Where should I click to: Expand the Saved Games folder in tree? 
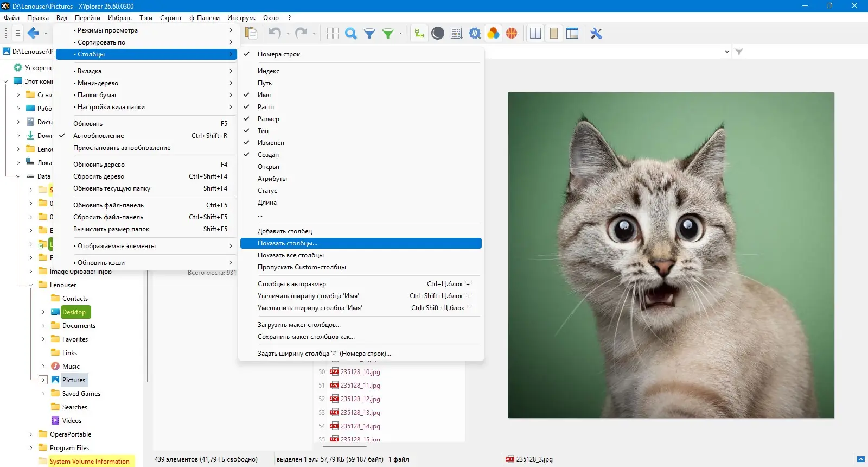click(x=43, y=393)
